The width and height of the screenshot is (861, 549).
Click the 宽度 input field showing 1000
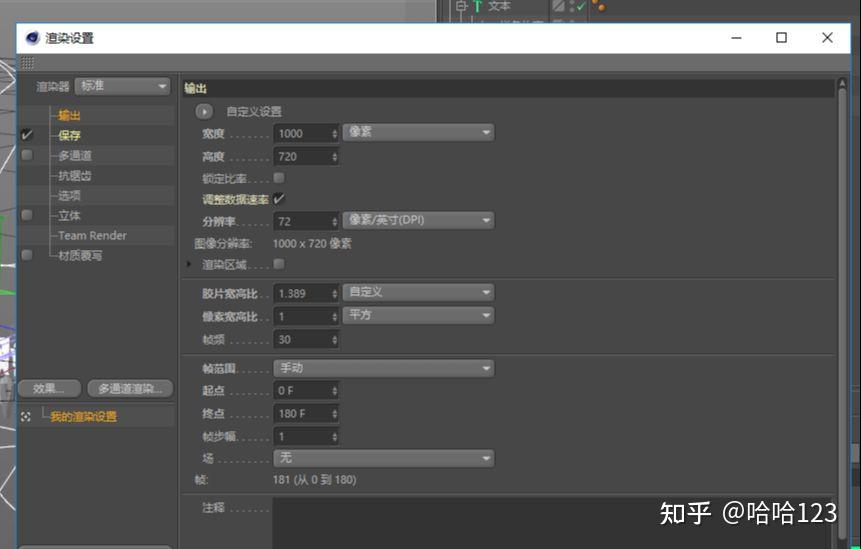click(x=301, y=133)
